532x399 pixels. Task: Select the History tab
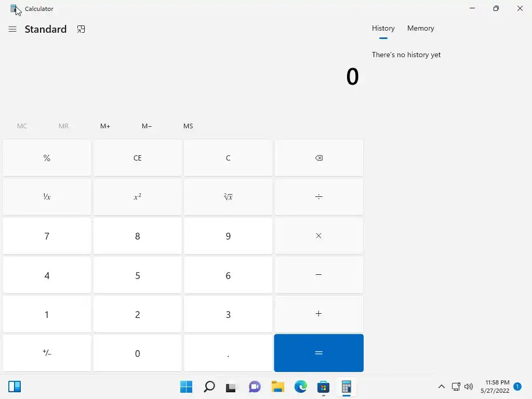pyautogui.click(x=383, y=28)
